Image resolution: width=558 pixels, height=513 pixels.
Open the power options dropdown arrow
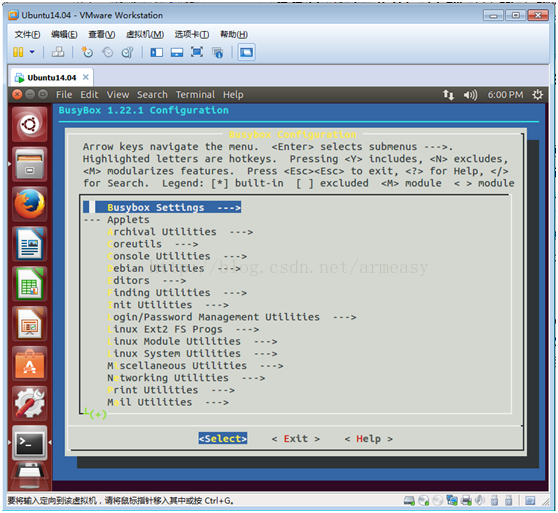(32, 52)
